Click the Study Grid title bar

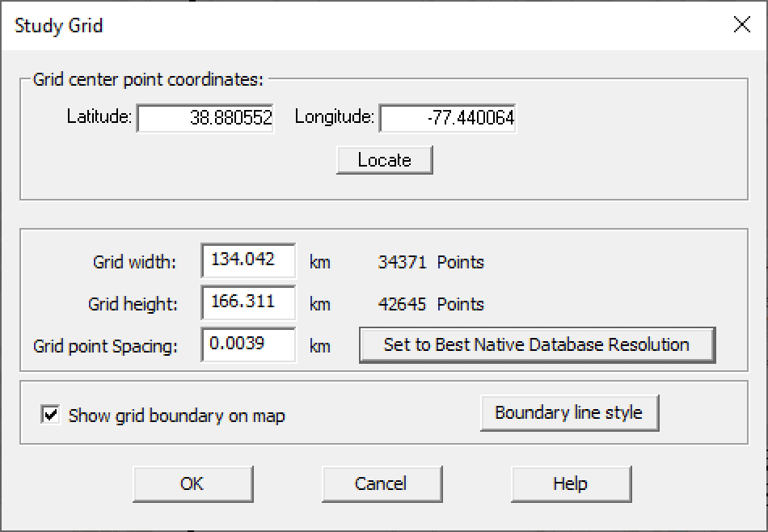(323, 25)
